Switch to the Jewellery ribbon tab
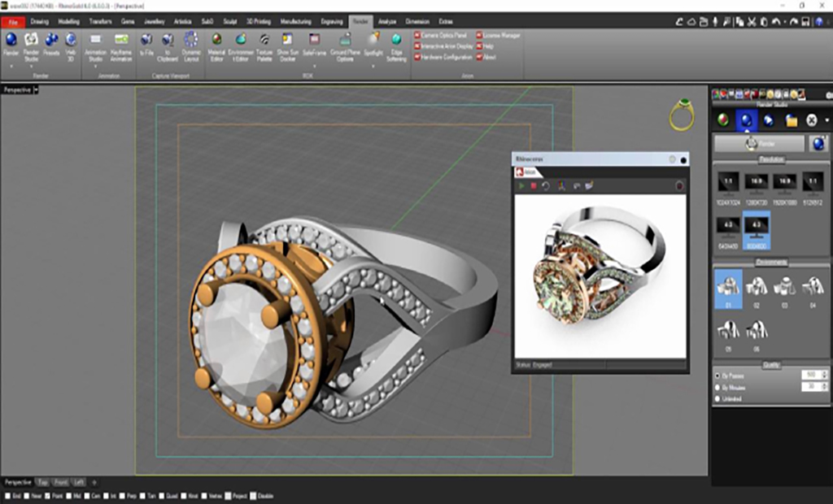Viewport: 833px width, 504px height. pyautogui.click(x=154, y=20)
